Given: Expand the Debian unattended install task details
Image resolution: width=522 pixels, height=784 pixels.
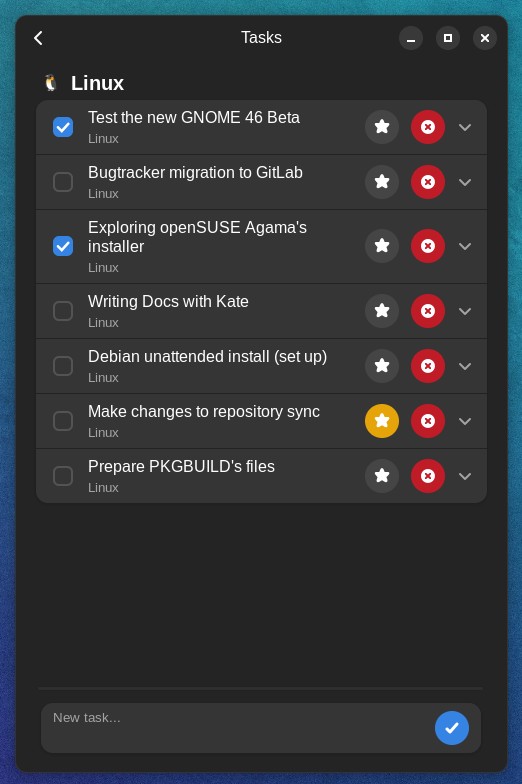Looking at the screenshot, I should tap(465, 366).
